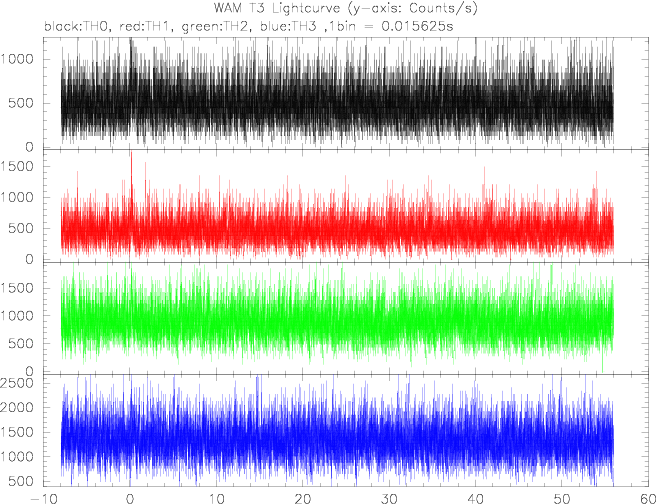Click the x-axis tick label "60"
This screenshot has width=657, height=504.
coord(647,499)
